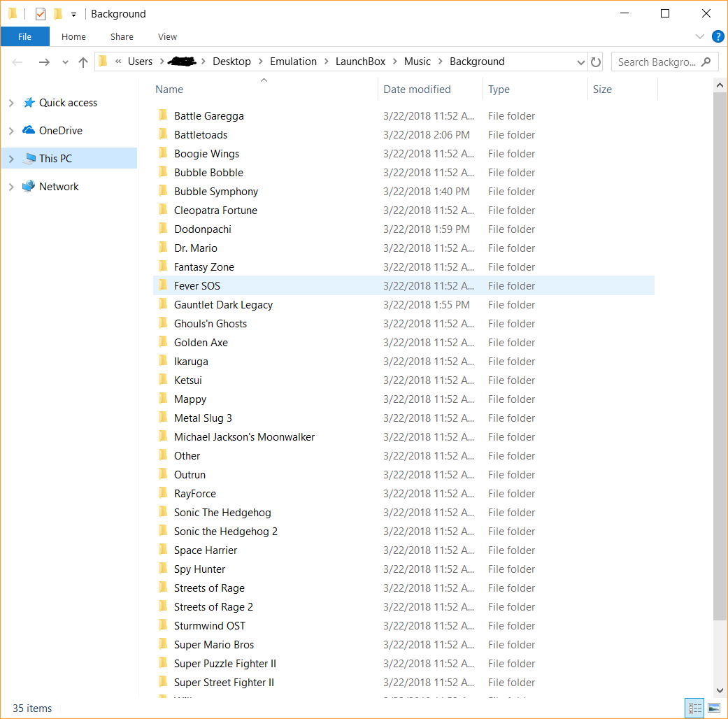Open the Customize Quick Access Toolbar dropdown
Image resolution: width=728 pixels, height=719 pixels.
[x=73, y=15]
